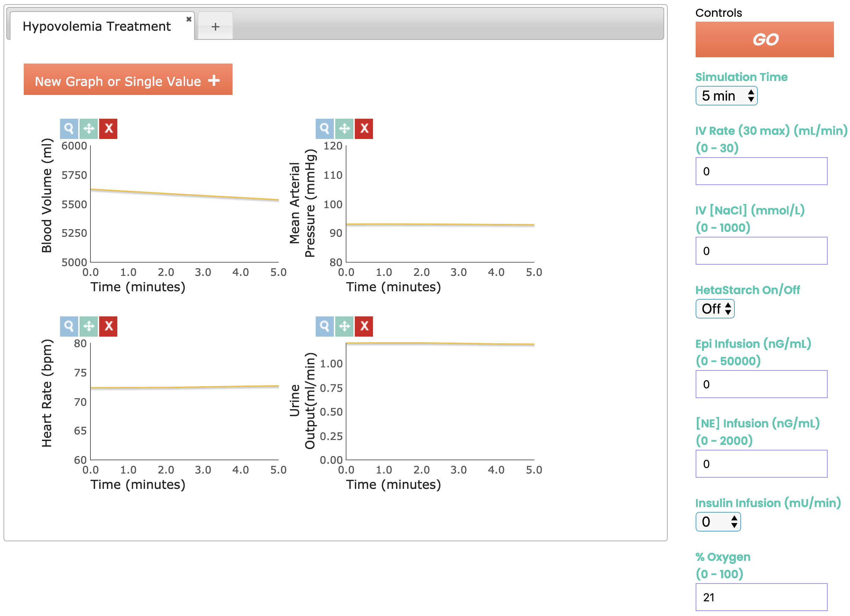Close the Hypovolemia Treatment tab
This screenshot has width=850, height=616.
pos(189,19)
